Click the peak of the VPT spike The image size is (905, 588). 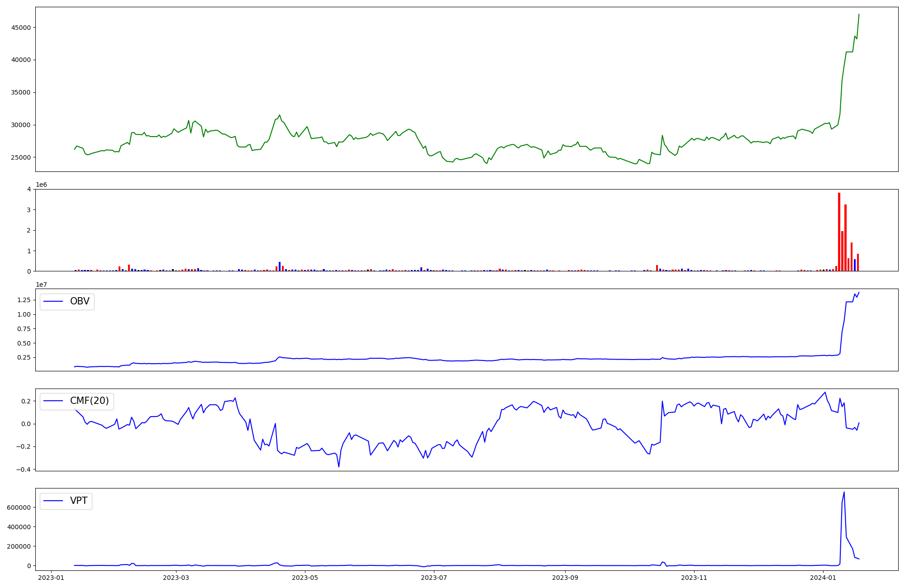pos(844,492)
